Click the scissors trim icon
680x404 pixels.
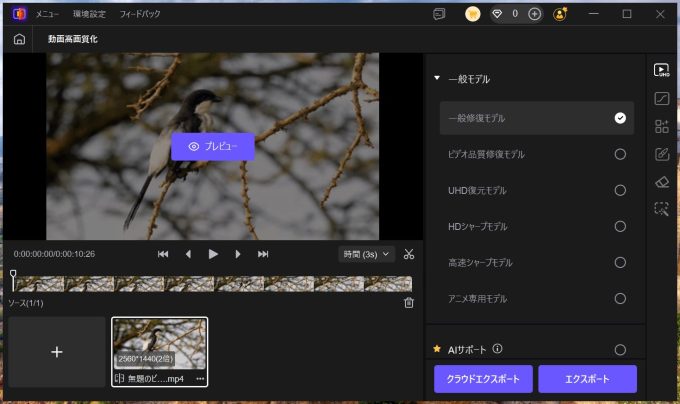[x=409, y=254]
